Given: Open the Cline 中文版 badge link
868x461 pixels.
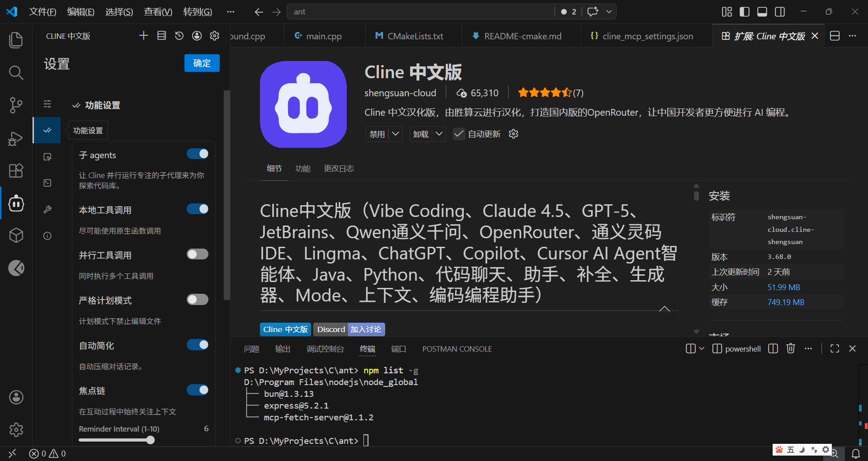Looking at the screenshot, I should pos(285,329).
